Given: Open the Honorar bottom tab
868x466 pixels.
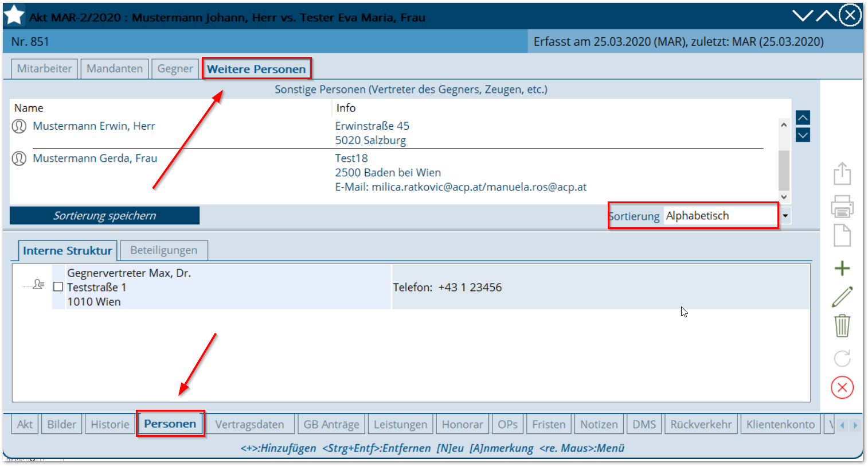Looking at the screenshot, I should (x=463, y=425).
